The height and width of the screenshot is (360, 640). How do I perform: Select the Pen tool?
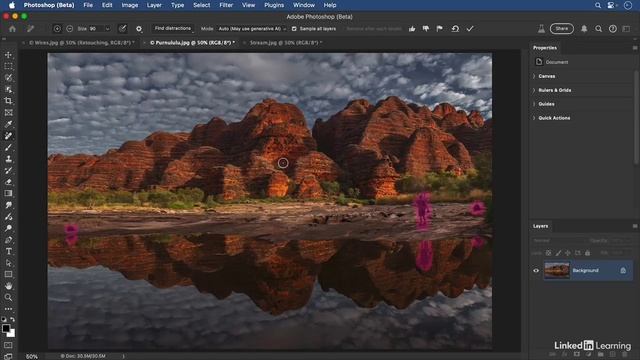pos(8,240)
